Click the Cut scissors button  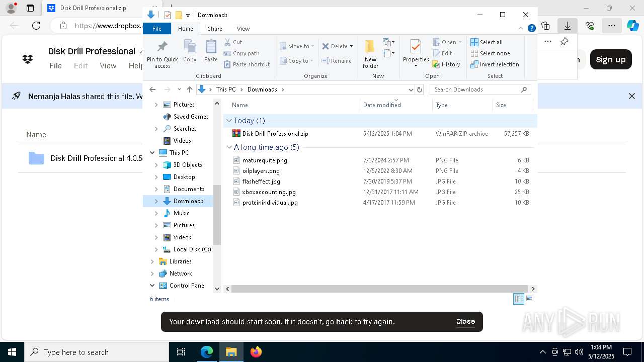[x=233, y=42]
